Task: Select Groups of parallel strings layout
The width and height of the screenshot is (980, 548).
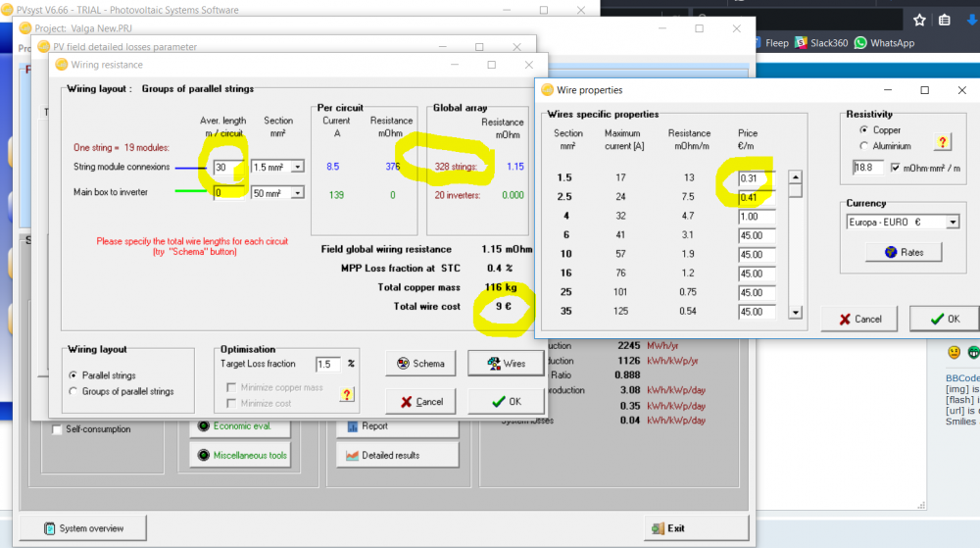Action: coord(74,391)
